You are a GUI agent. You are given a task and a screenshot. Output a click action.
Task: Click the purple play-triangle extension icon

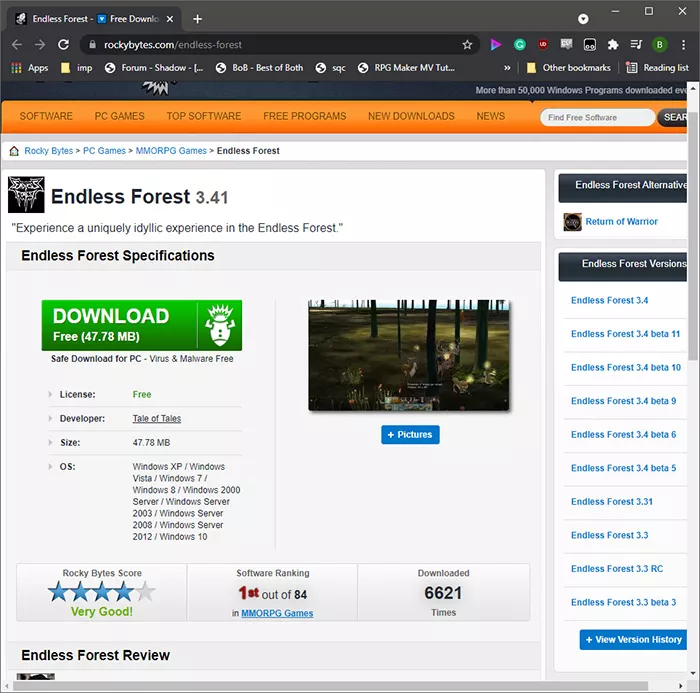coord(496,45)
